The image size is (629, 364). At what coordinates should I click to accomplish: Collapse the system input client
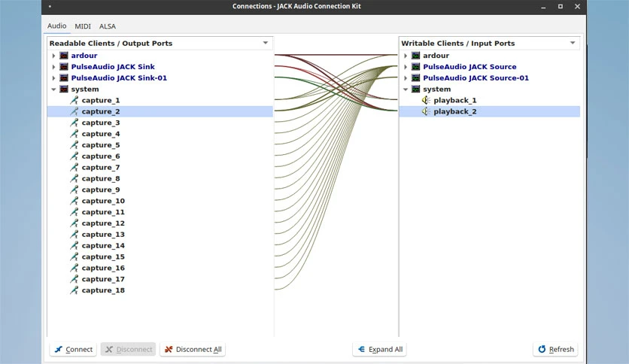pos(406,89)
